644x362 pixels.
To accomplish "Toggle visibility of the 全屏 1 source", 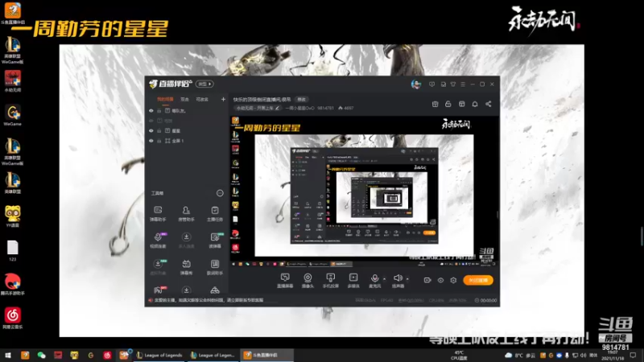I will coord(151,141).
